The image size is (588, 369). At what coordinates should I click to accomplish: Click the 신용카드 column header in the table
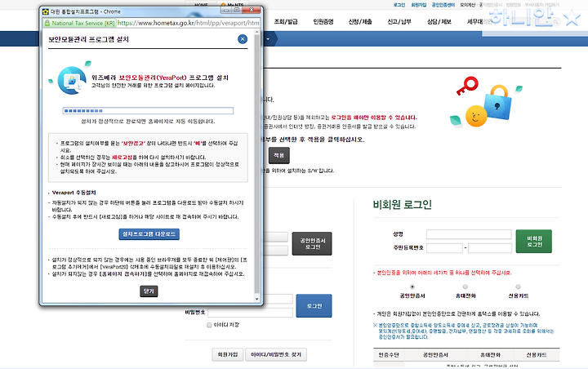pyautogui.click(x=537, y=355)
